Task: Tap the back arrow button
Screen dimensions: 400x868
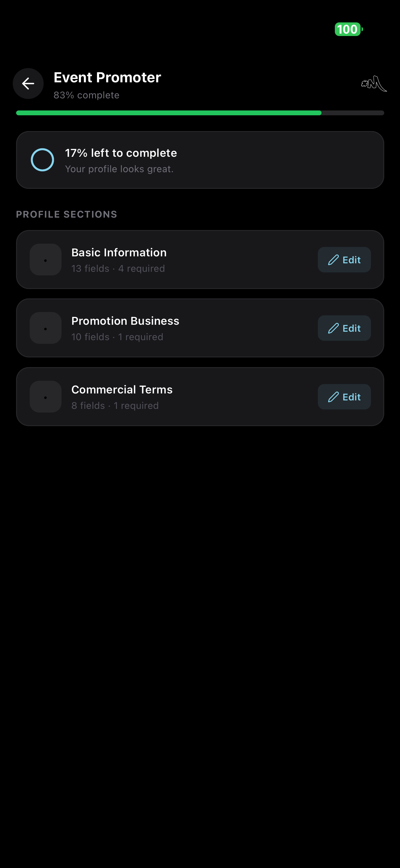Action: (x=28, y=84)
